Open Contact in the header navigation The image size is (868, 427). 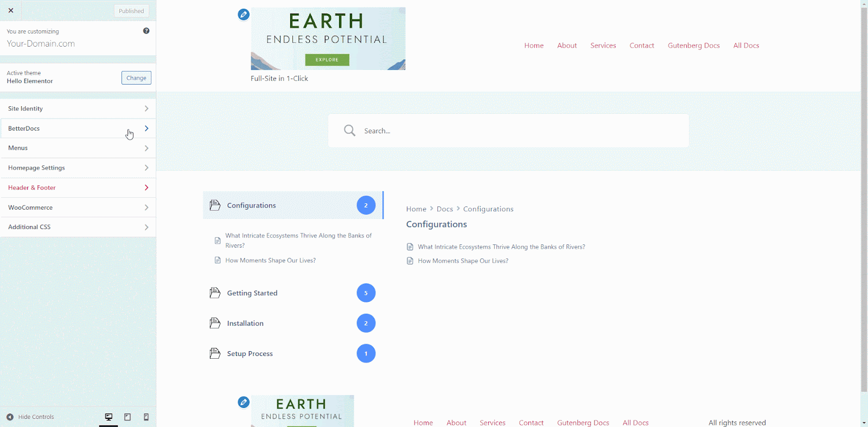(x=642, y=46)
